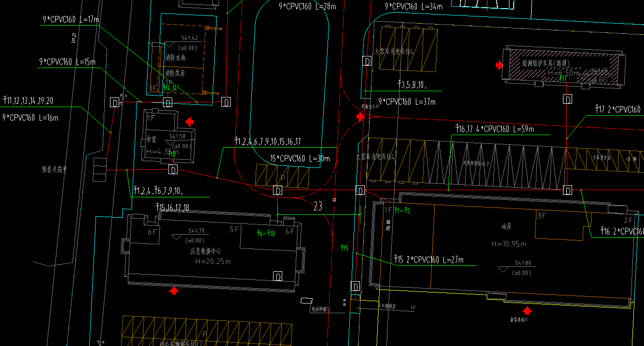
Task: Select the '千16 2*CPVC160' annotation
Action: [622, 232]
